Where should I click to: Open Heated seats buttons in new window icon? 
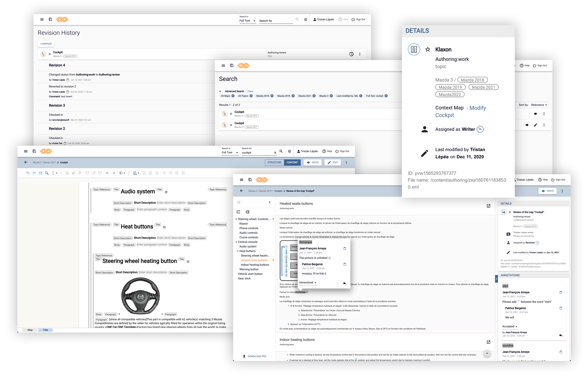click(488, 206)
